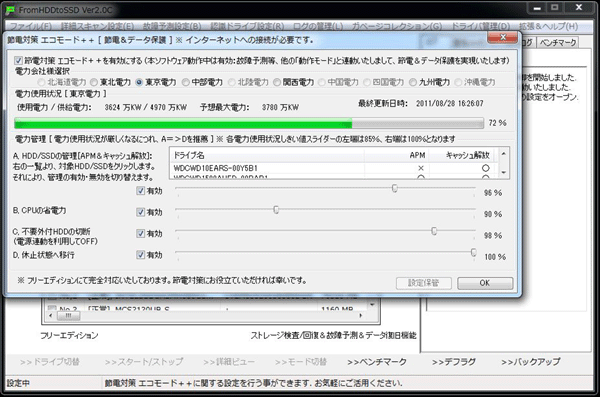600x397 pixels.
Task: Click HDD/SSD management threshold slider at 95%
Action: (395, 188)
